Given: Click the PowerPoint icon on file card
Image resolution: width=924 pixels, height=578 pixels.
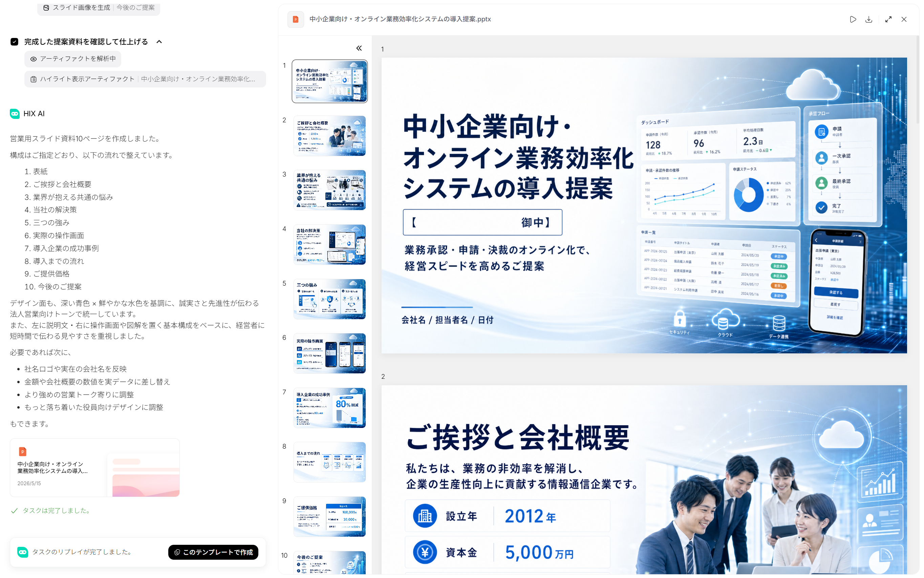Looking at the screenshot, I should (x=23, y=452).
